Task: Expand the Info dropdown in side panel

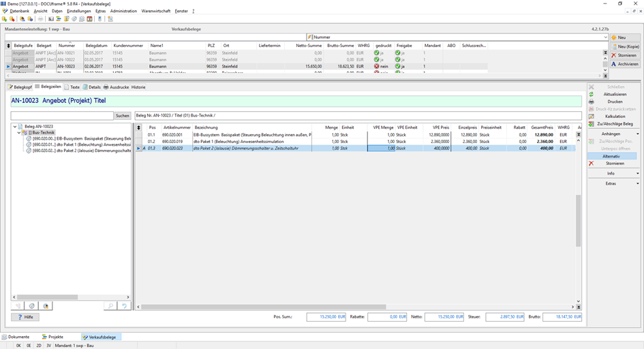Action: coord(637,174)
